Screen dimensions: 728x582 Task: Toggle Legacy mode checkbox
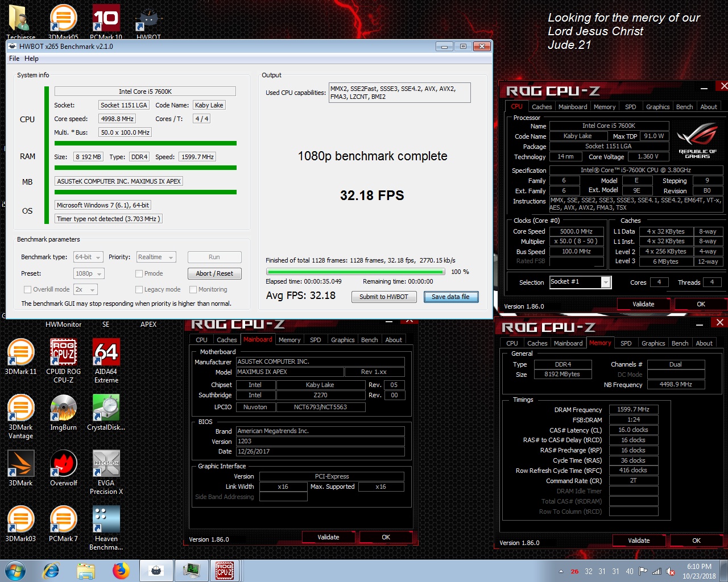[x=139, y=289]
